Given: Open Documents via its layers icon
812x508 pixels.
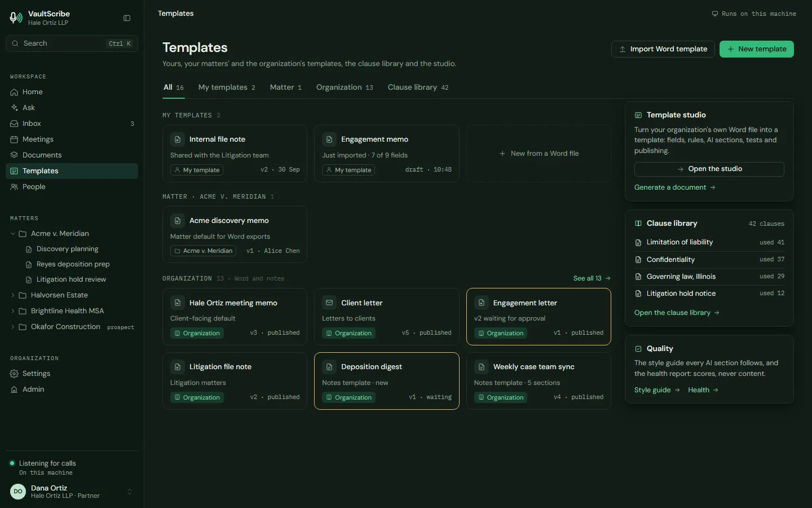Looking at the screenshot, I should pyautogui.click(x=14, y=155).
